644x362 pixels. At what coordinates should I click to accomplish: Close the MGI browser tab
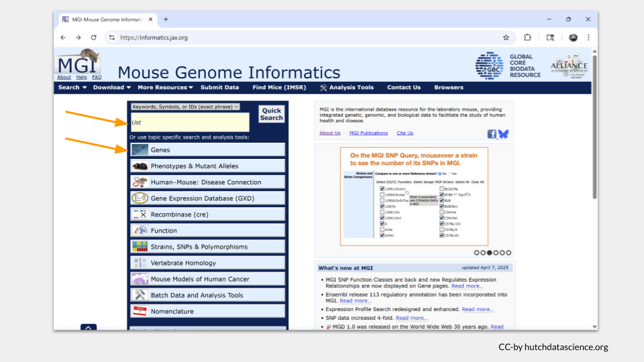click(x=151, y=19)
